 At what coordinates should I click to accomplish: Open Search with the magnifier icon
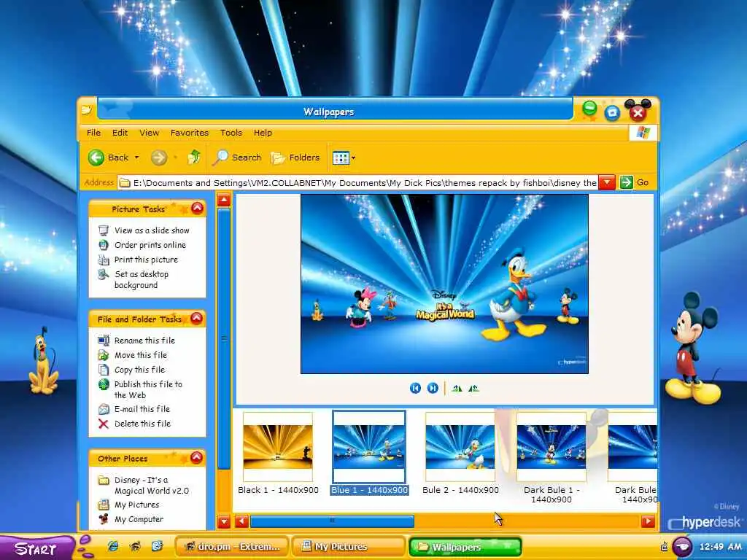pos(220,157)
